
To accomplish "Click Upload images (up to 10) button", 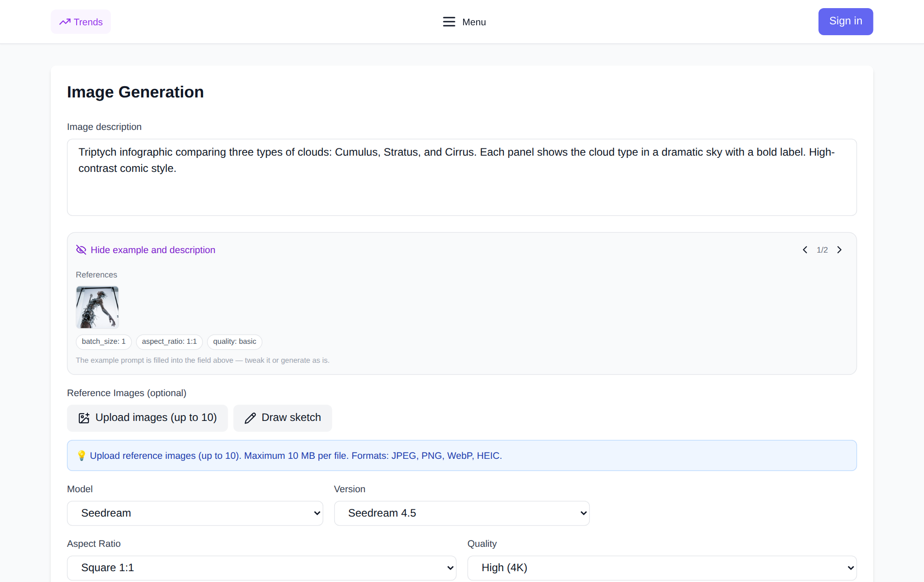I will [x=147, y=418].
